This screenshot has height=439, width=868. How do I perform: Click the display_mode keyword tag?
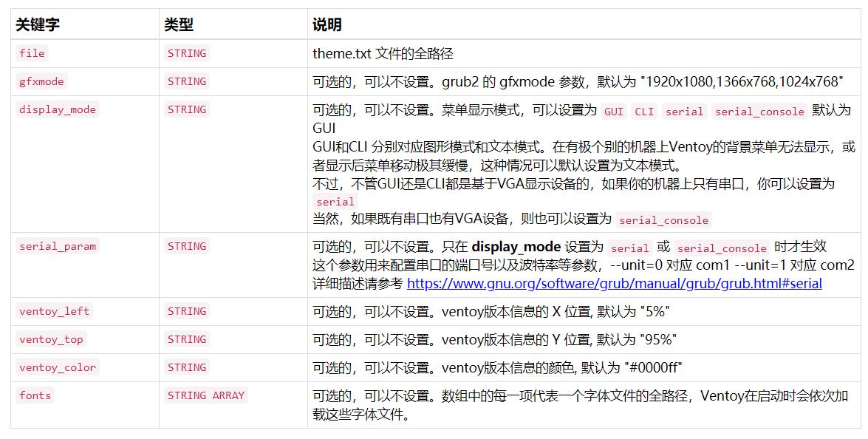(56, 109)
